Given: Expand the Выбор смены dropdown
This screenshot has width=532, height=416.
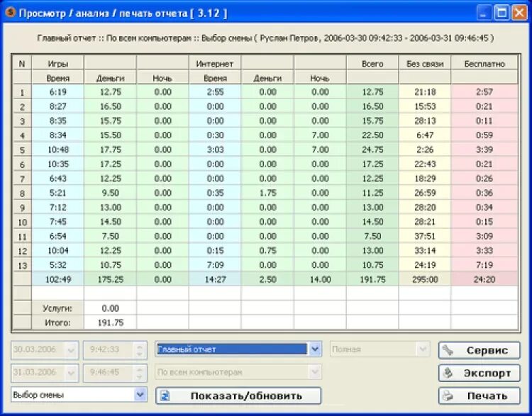Looking at the screenshot, I should [140, 395].
